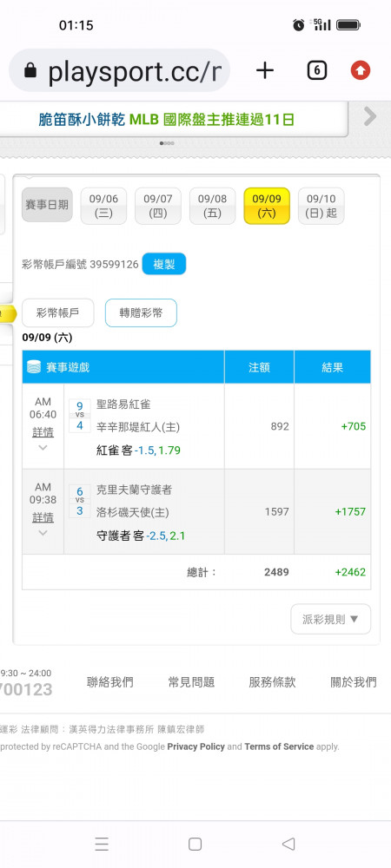
Task: Open a new browser tab with plus icon
Action: pos(265,70)
